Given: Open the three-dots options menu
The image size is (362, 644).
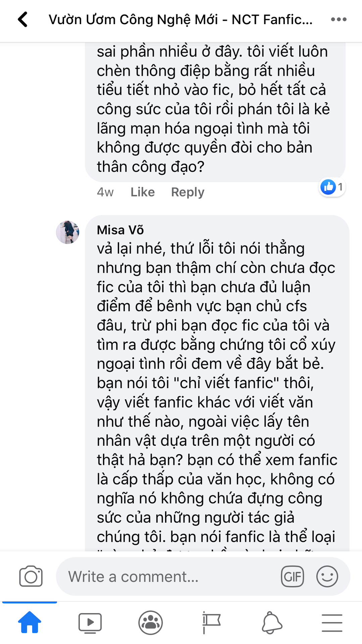Looking at the screenshot, I should coord(339,19).
